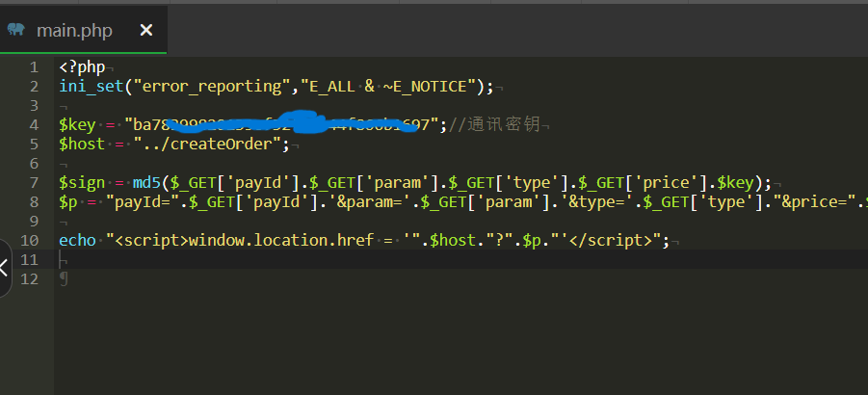Image resolution: width=868 pixels, height=395 pixels.
Task: Click the ini_set function name
Action: click(94, 87)
